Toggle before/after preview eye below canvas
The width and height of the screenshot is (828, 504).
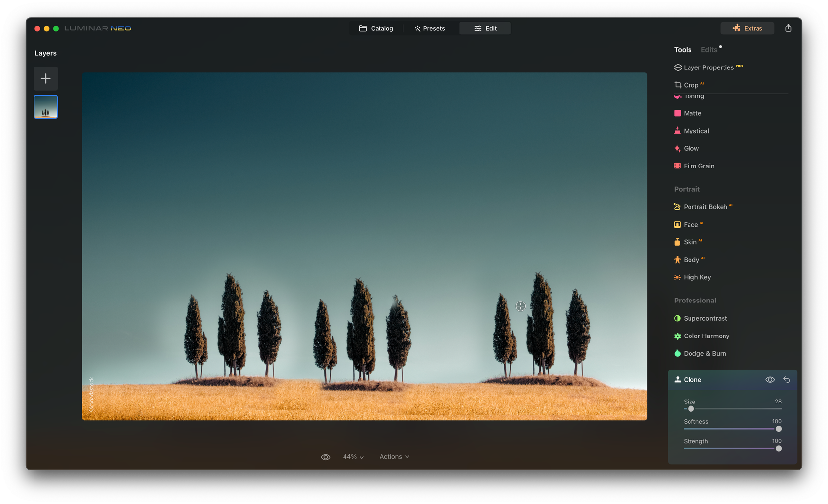pos(326,457)
